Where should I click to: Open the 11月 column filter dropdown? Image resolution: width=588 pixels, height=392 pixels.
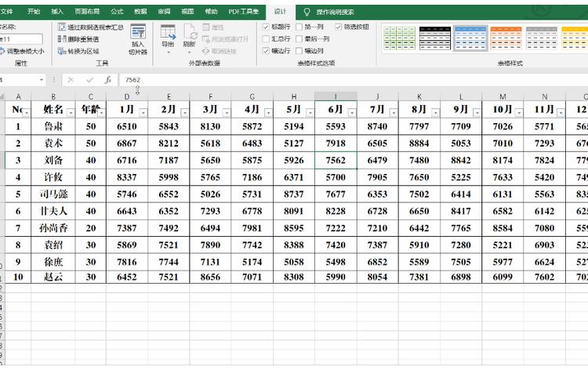tap(561, 112)
